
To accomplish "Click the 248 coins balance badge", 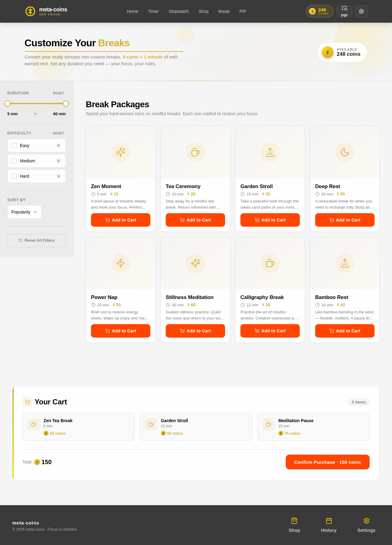I will (319, 11).
